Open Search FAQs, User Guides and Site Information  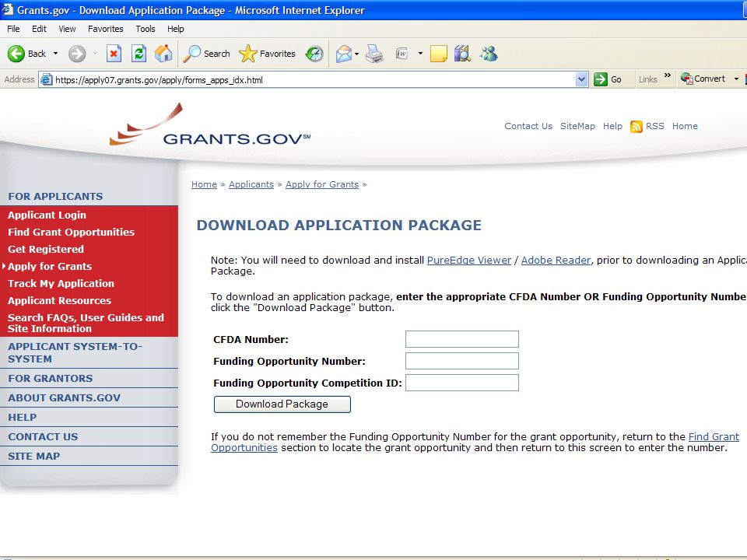point(86,324)
